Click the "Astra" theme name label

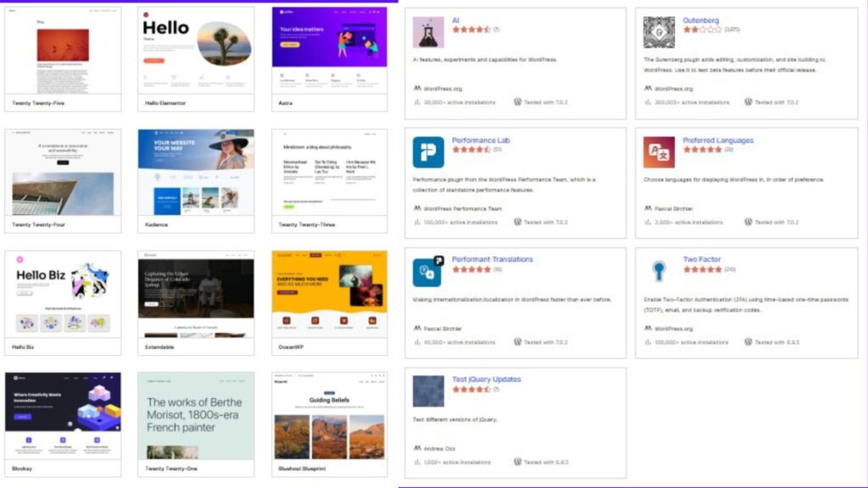[x=285, y=103]
